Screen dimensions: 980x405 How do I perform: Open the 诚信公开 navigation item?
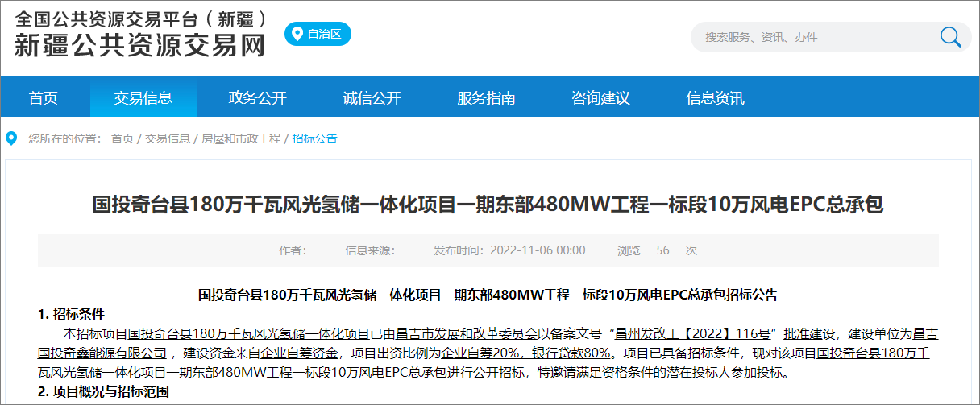[372, 98]
